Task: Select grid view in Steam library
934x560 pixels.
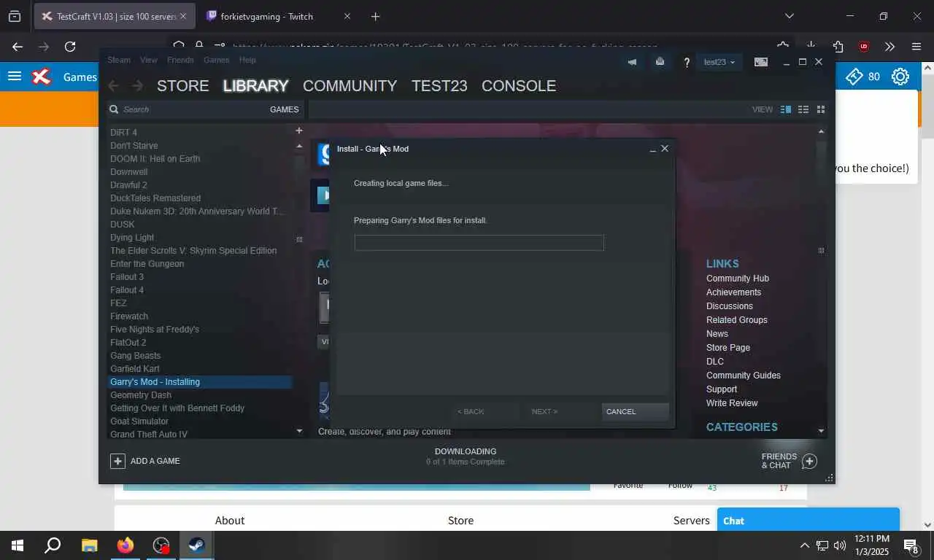Action: 821,109
